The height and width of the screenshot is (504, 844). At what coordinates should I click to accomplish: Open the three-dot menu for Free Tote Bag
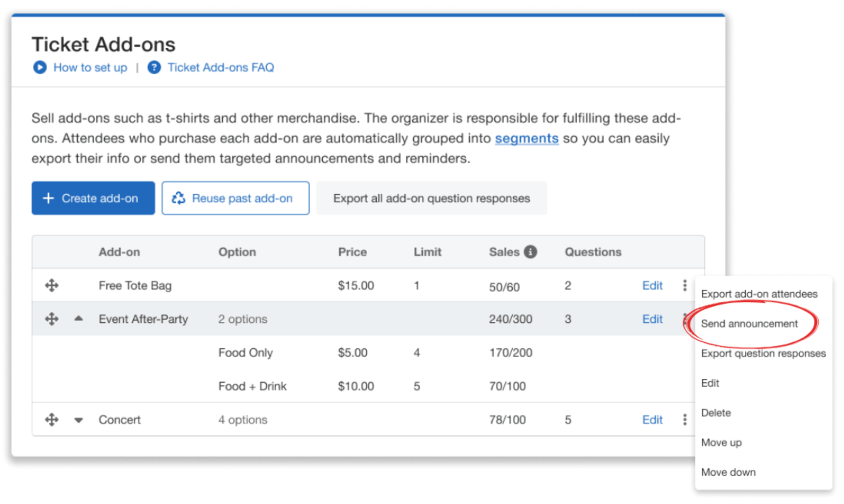click(685, 285)
